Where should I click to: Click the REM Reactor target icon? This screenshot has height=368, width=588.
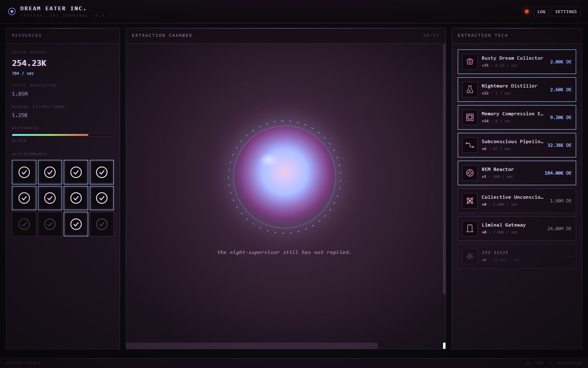[x=470, y=173]
